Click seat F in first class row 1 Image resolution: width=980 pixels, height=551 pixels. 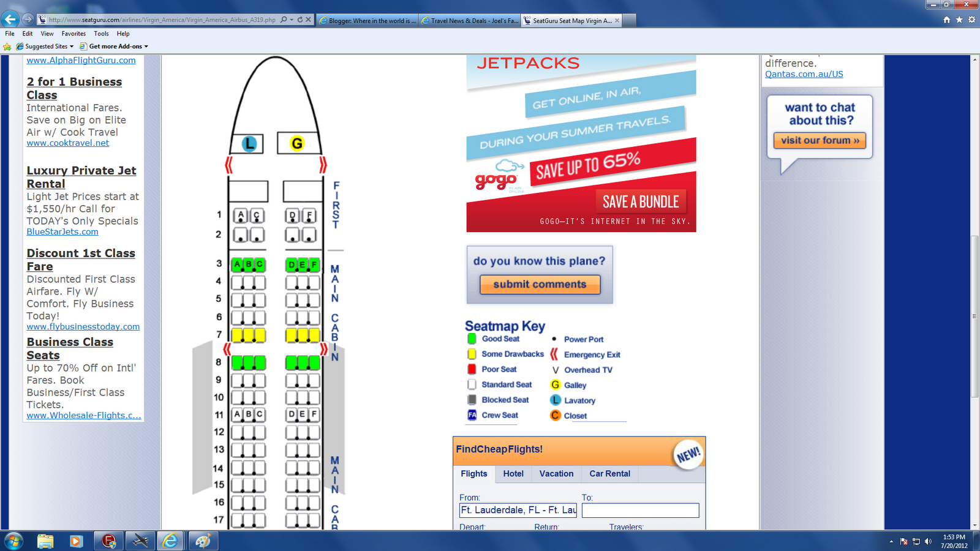click(309, 216)
